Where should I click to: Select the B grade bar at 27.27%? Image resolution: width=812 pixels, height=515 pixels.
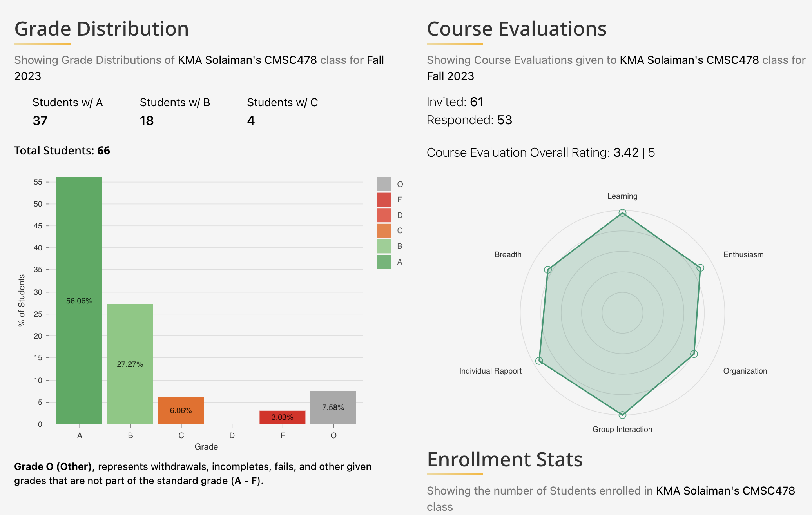click(130, 364)
